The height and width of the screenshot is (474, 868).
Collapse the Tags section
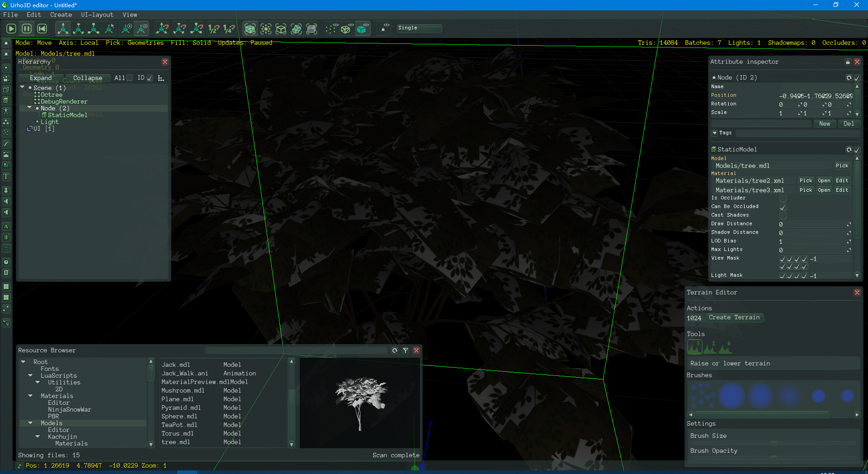(x=715, y=133)
